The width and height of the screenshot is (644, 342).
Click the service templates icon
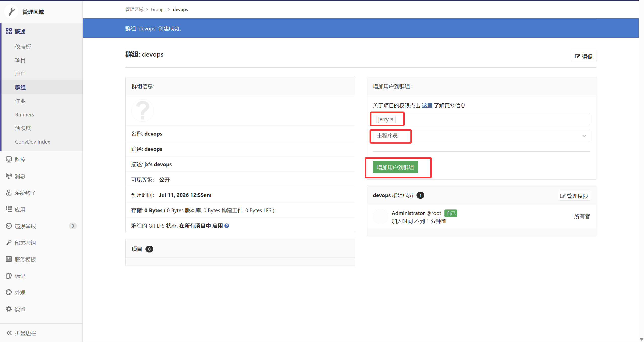[x=9, y=259]
